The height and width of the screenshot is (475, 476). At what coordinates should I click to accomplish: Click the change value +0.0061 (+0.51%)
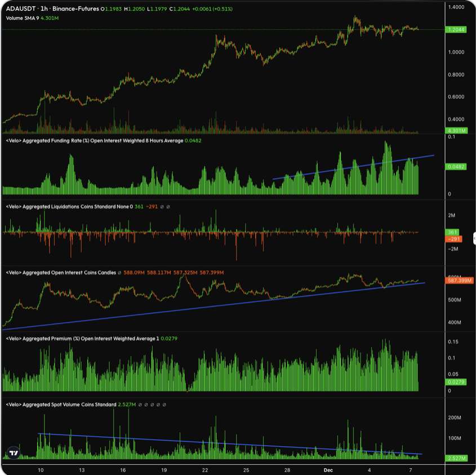tap(212, 9)
